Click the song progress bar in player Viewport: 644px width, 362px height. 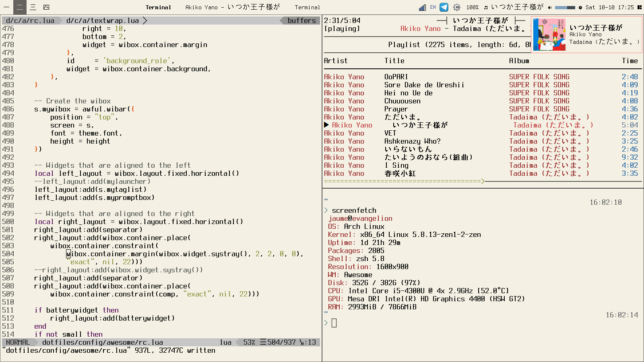[402, 181]
